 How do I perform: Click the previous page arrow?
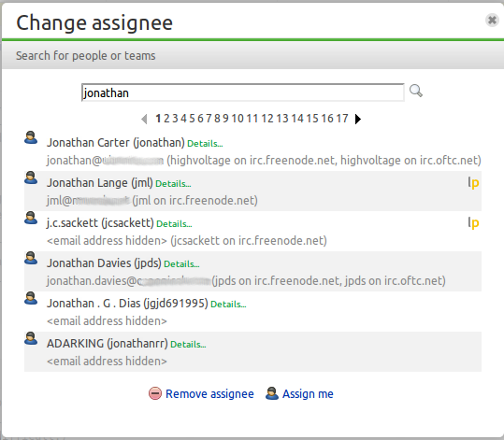(x=144, y=119)
